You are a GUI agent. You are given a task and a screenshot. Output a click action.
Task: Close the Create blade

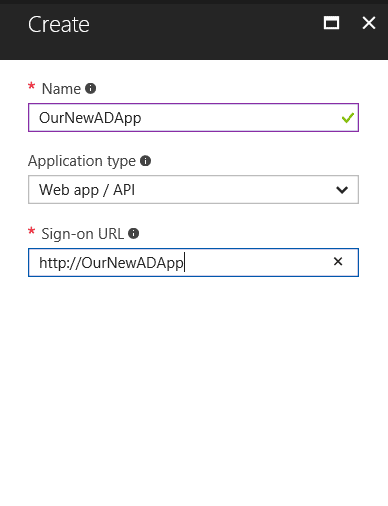point(369,23)
